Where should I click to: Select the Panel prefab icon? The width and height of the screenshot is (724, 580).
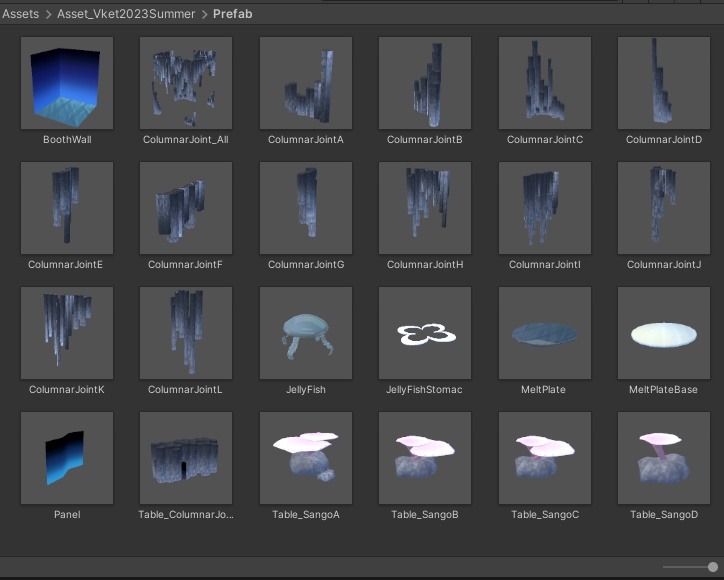tap(67, 458)
